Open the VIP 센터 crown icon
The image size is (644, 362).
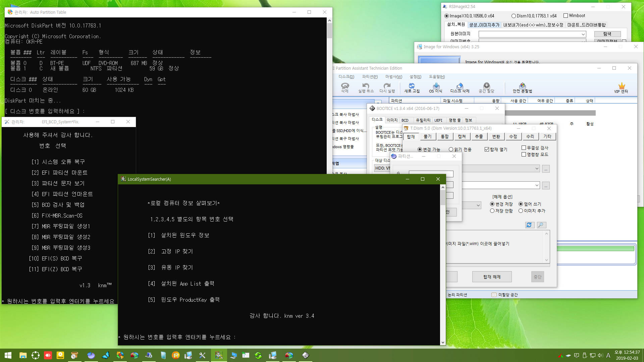click(x=621, y=88)
